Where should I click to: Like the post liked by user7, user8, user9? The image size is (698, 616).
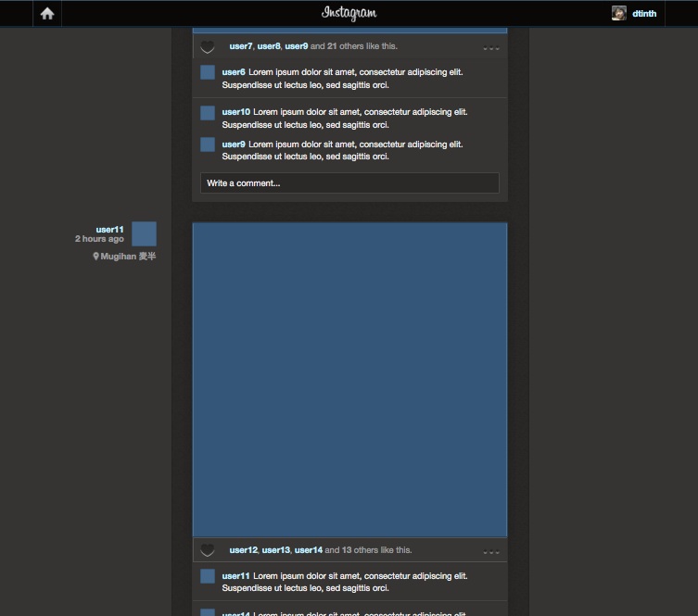(208, 46)
